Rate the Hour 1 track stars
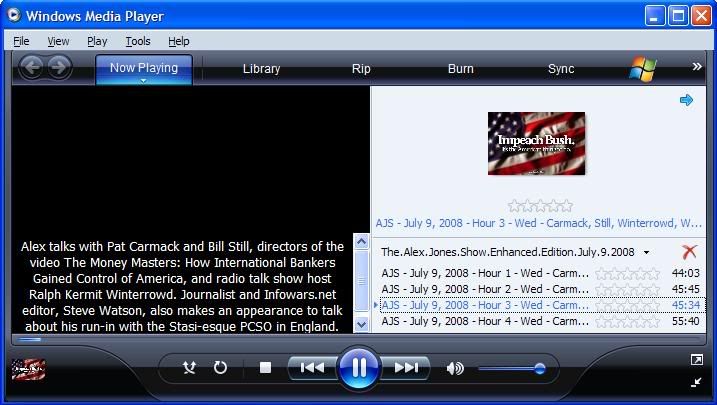The width and height of the screenshot is (717, 405). 627,274
